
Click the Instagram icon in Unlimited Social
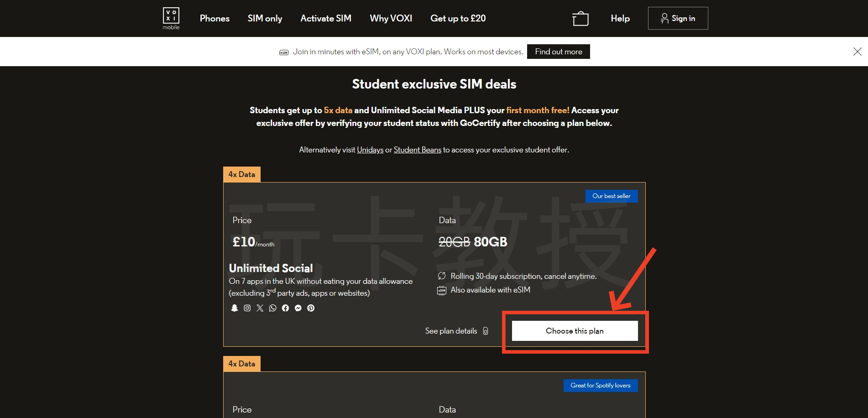247,308
